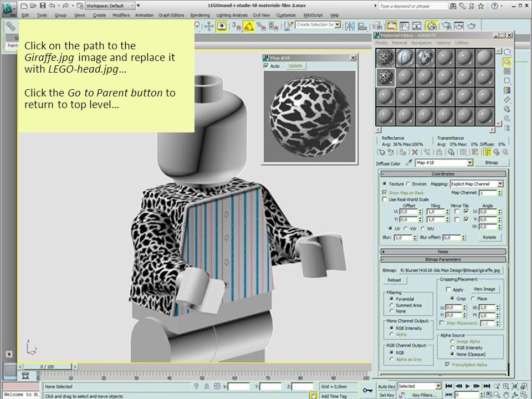Select Summed Area filtering option

tap(392, 305)
